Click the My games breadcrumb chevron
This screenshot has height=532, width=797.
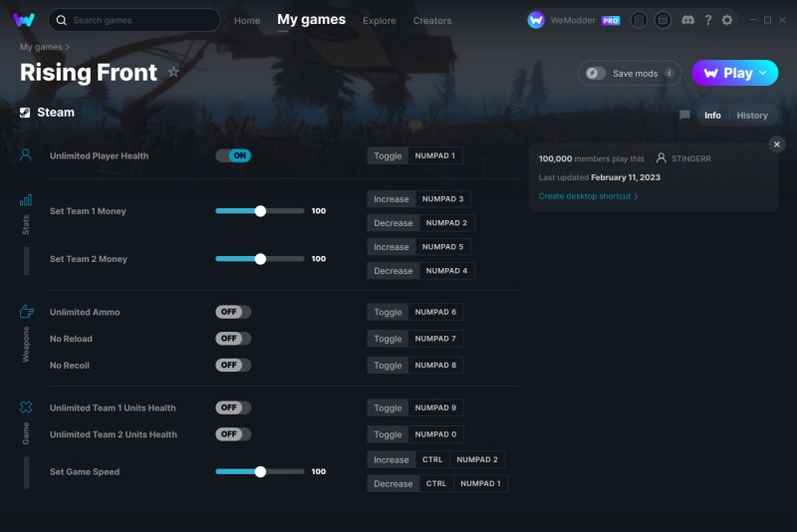(67, 47)
